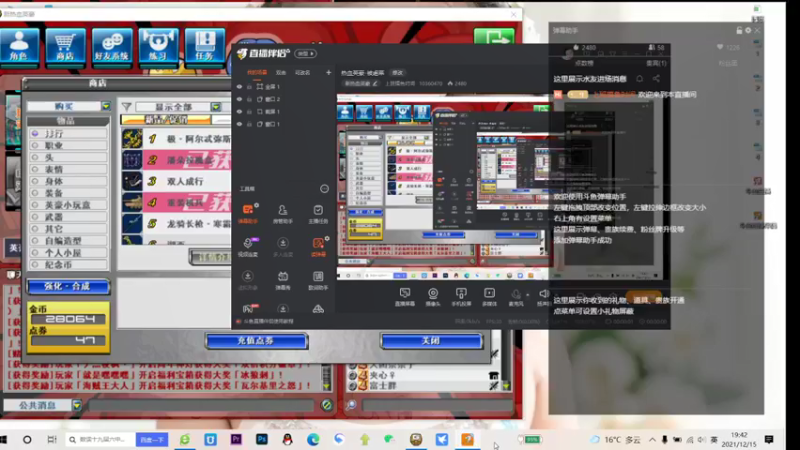Viewport: 800px width, 450px height.
Task: Click the magnifier search icon in game
Action: coord(351,406)
